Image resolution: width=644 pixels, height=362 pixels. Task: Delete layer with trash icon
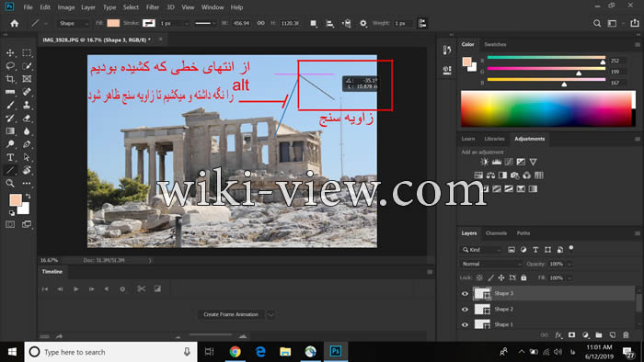click(x=626, y=335)
